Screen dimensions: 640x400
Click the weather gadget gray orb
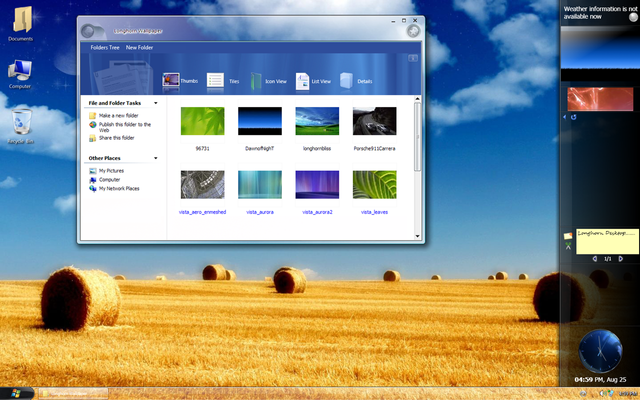pyautogui.click(x=633, y=17)
